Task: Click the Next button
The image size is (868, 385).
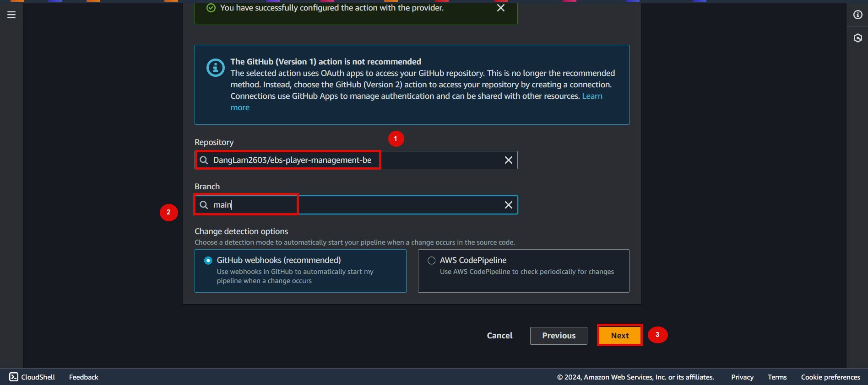Action: 620,336
